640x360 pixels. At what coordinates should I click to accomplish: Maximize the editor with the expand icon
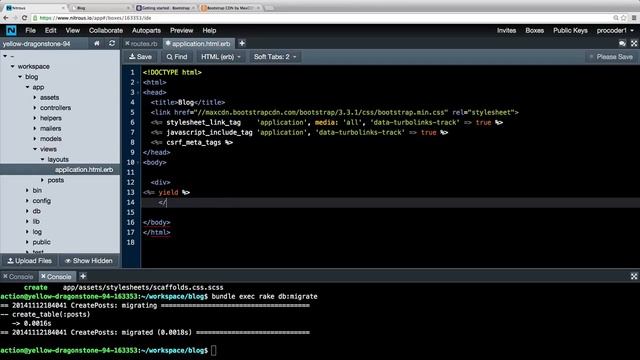634,43
